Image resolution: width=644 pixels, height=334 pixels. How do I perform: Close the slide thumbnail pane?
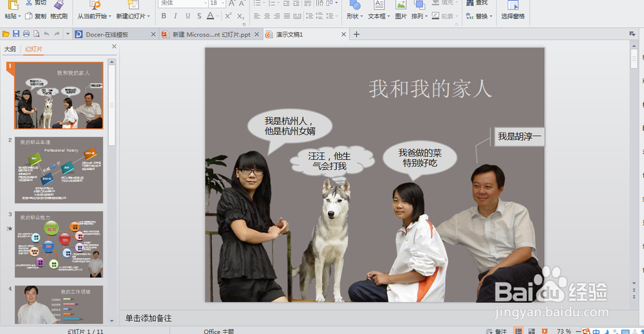tap(114, 47)
